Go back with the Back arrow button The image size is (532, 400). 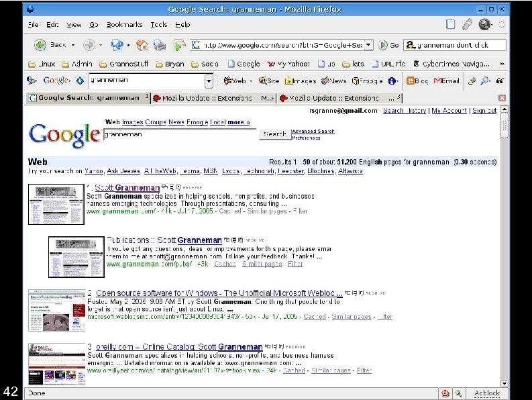tap(40, 45)
